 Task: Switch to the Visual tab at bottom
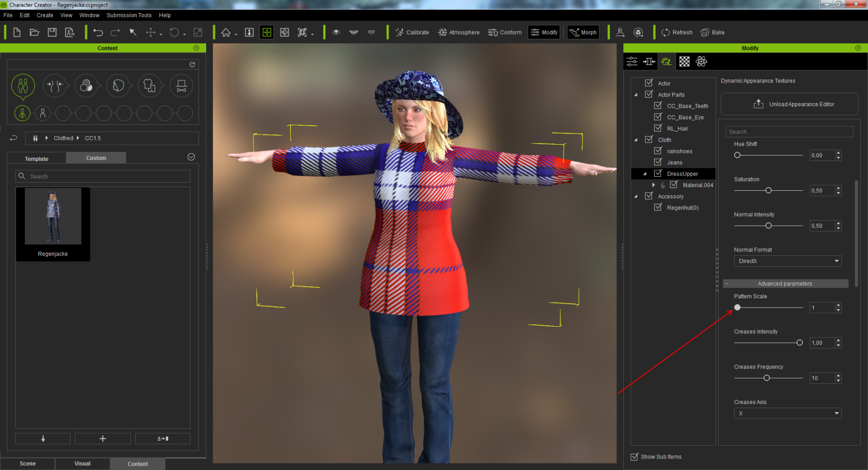tap(82, 463)
